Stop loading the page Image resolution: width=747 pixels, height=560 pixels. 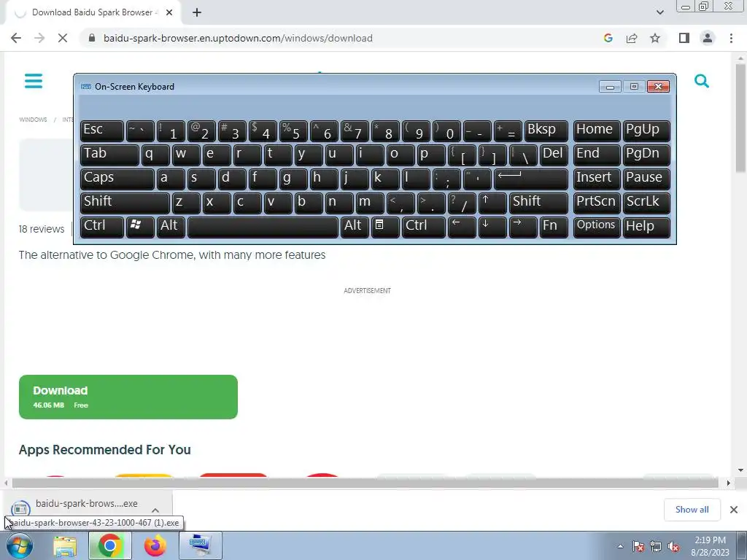[63, 38]
